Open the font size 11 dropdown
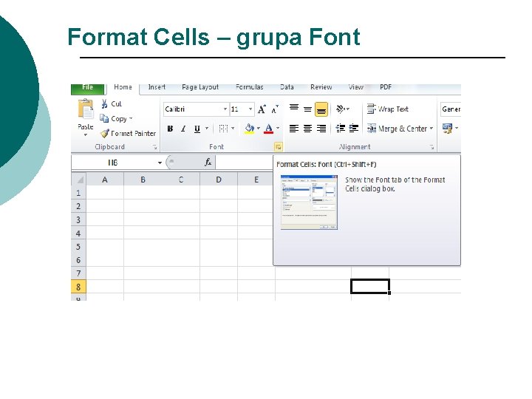This screenshot has height=399, width=532. point(250,109)
